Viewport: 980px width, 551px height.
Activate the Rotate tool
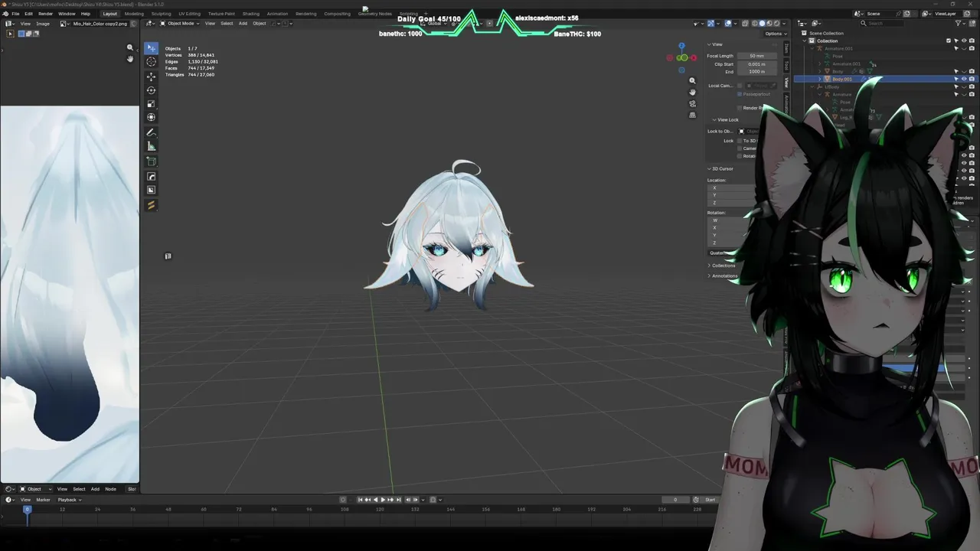point(151,90)
